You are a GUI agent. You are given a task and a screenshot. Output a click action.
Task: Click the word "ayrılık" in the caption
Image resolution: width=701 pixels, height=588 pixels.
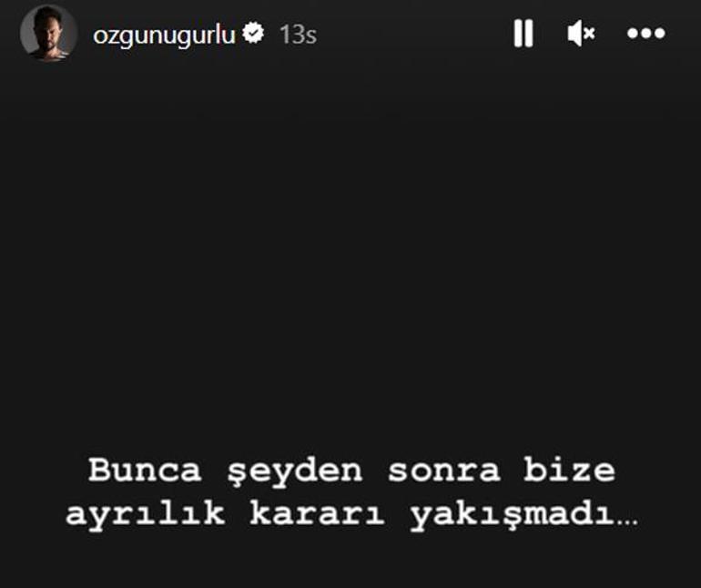tap(146, 514)
